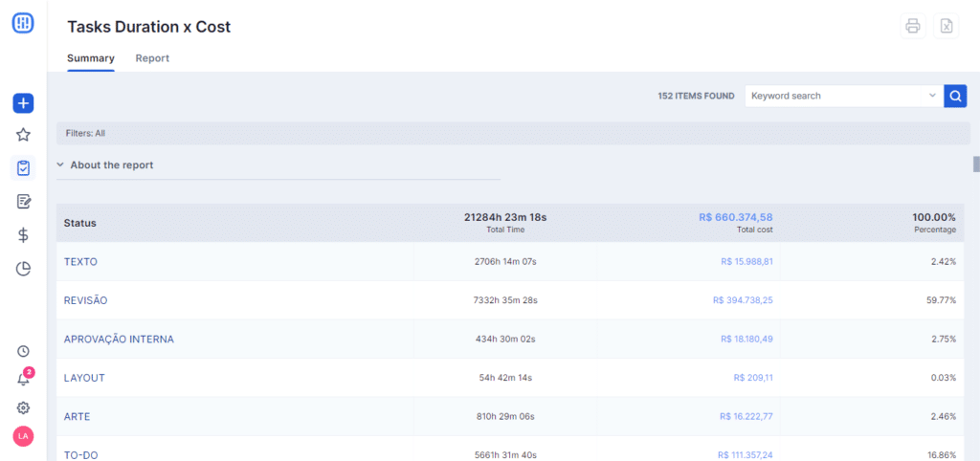Screen dimensions: 980x461
Task: Open the tasks clipboard icon
Action: [x=23, y=168]
